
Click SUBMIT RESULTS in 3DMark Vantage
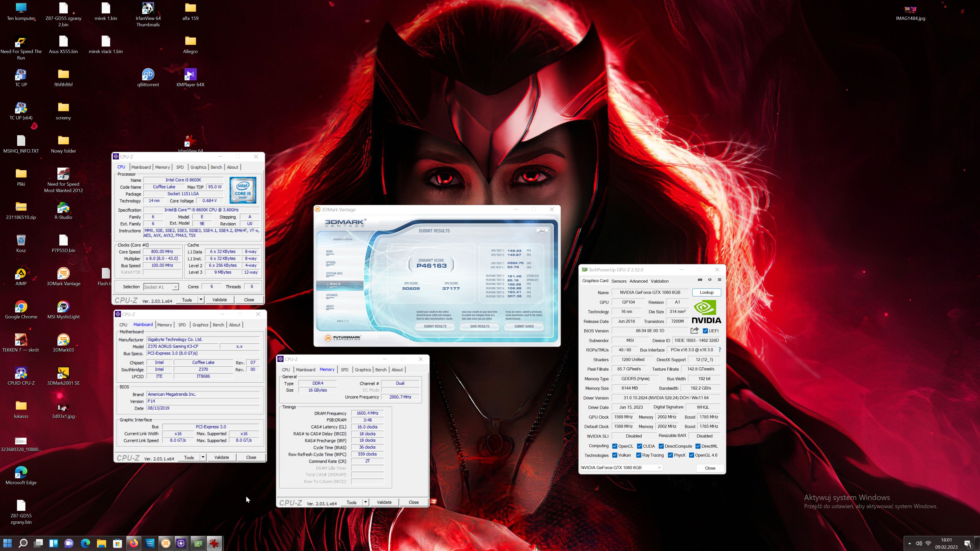click(x=435, y=326)
